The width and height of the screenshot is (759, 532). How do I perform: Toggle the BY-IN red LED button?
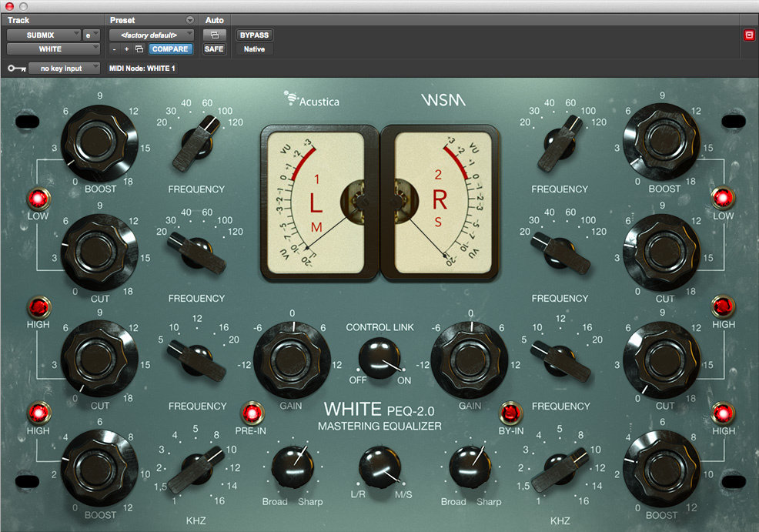pyautogui.click(x=510, y=413)
